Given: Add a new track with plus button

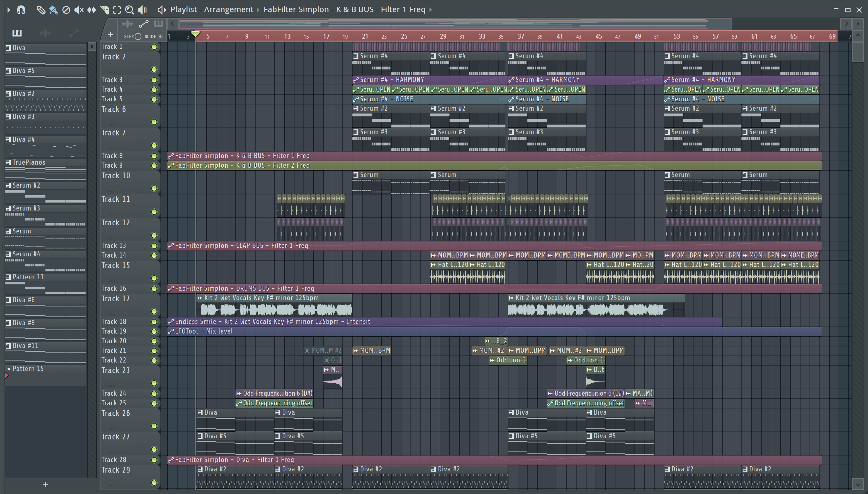Looking at the screenshot, I should [110, 35].
